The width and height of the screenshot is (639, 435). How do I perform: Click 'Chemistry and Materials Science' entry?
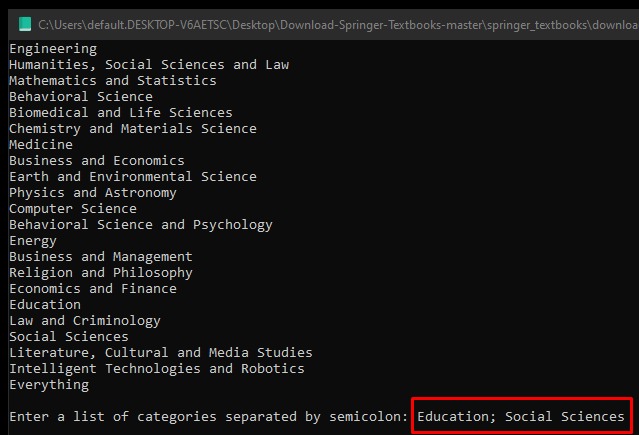click(133, 128)
